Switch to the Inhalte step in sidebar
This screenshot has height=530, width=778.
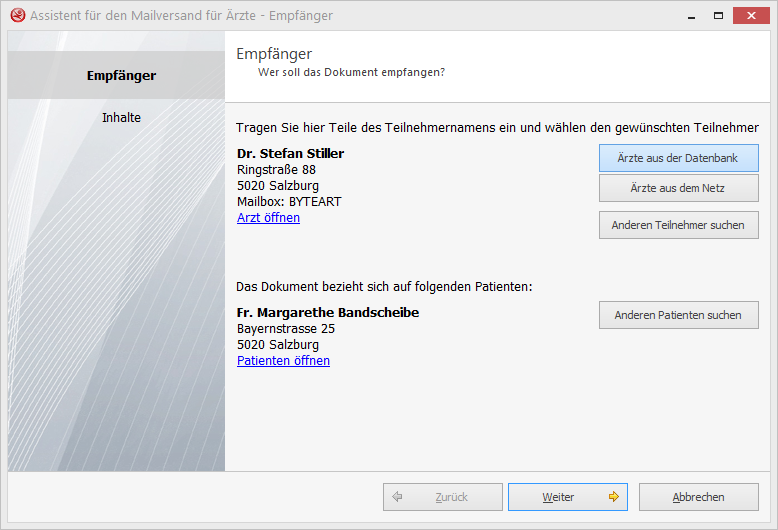click(x=121, y=118)
